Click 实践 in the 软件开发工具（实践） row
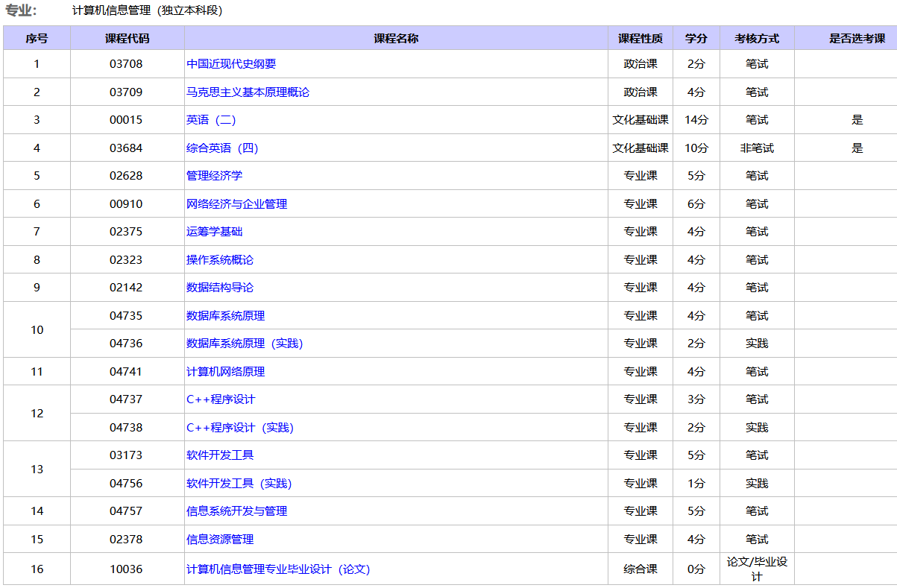Image resolution: width=897 pixels, height=588 pixels. click(757, 484)
